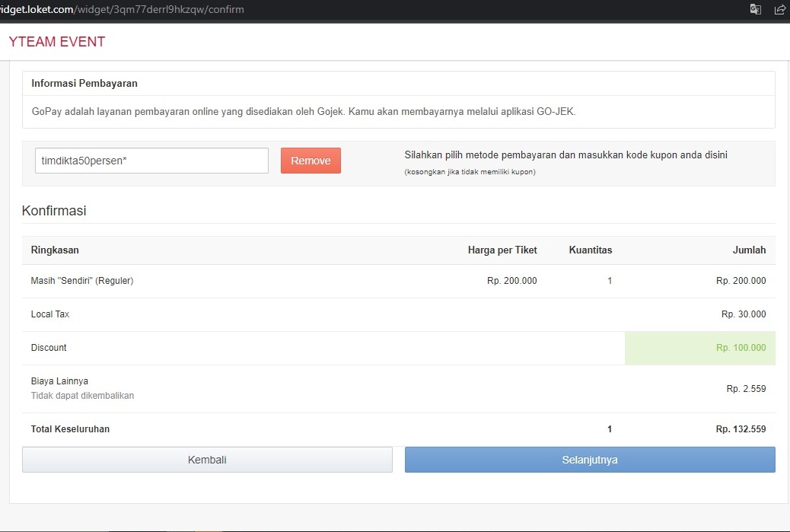Click the Rp. 132.559 total amount
The image size is (790, 532).
click(741, 429)
